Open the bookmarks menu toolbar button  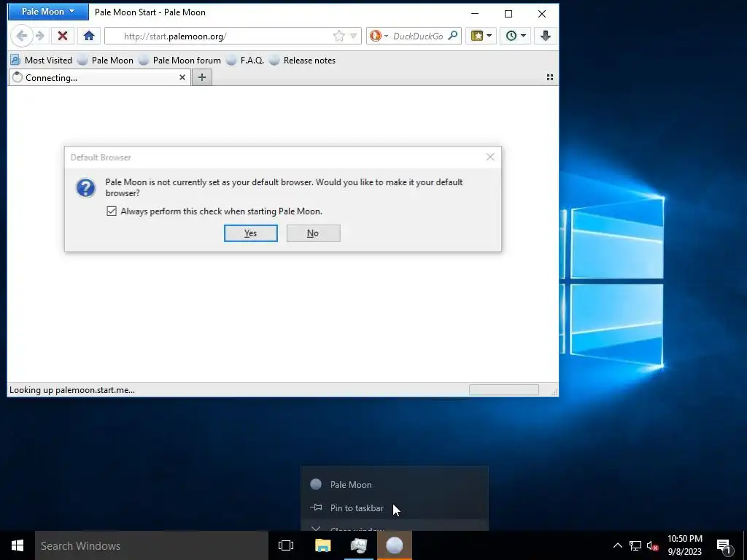click(481, 36)
